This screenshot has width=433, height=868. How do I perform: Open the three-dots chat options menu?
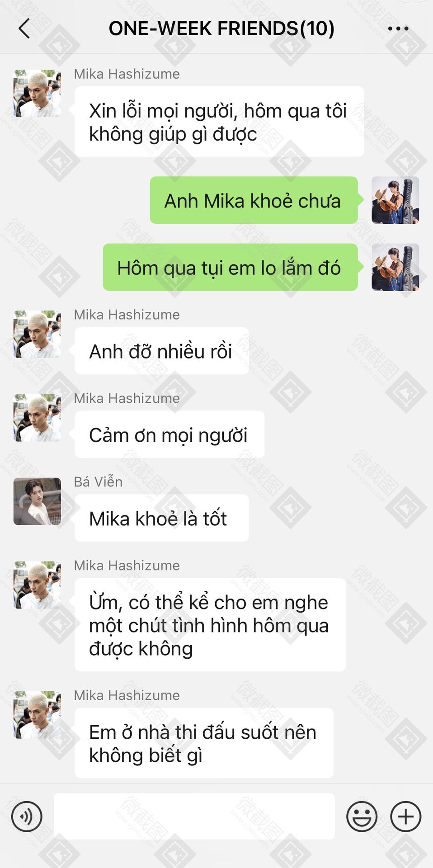click(x=398, y=28)
